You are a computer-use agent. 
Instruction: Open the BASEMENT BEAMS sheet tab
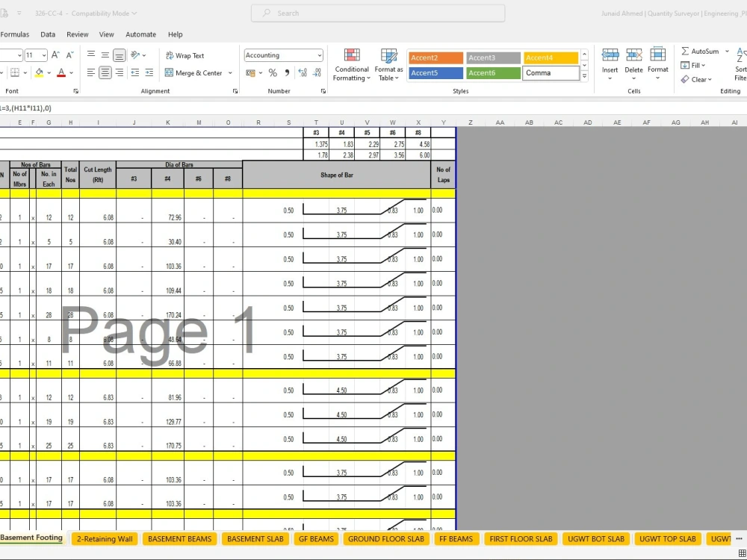pyautogui.click(x=179, y=538)
